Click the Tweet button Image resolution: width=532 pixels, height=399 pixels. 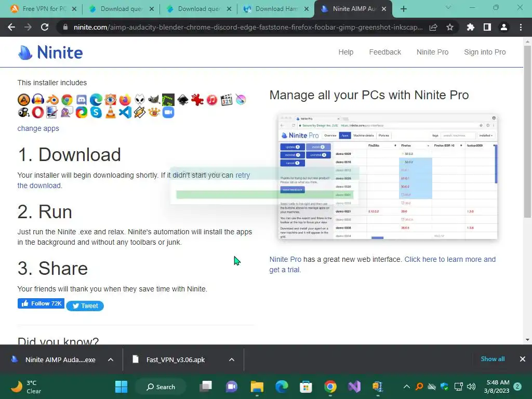click(85, 305)
